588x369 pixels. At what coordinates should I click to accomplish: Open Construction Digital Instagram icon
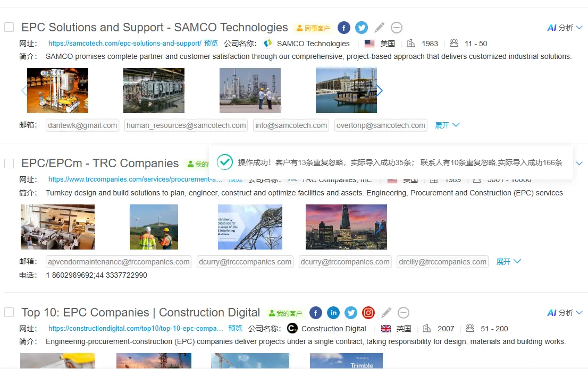pyautogui.click(x=368, y=313)
